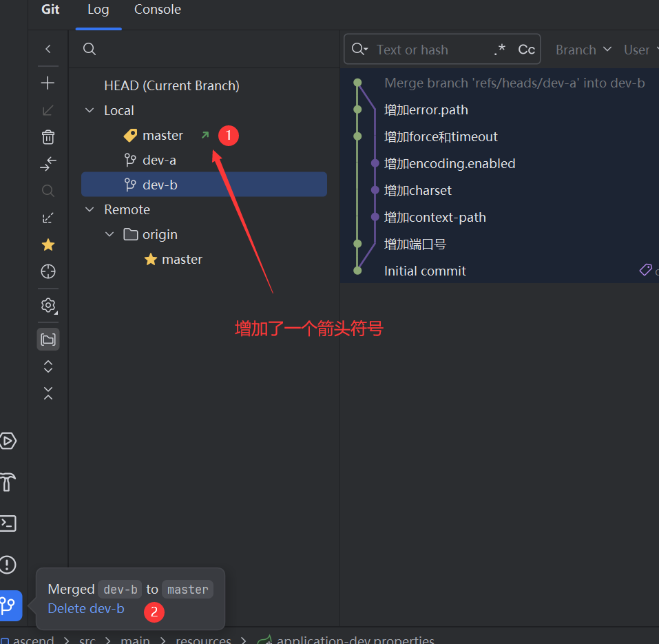Viewport: 659px width, 644px height.
Task: Collapse the Local branches node
Action: 90,110
